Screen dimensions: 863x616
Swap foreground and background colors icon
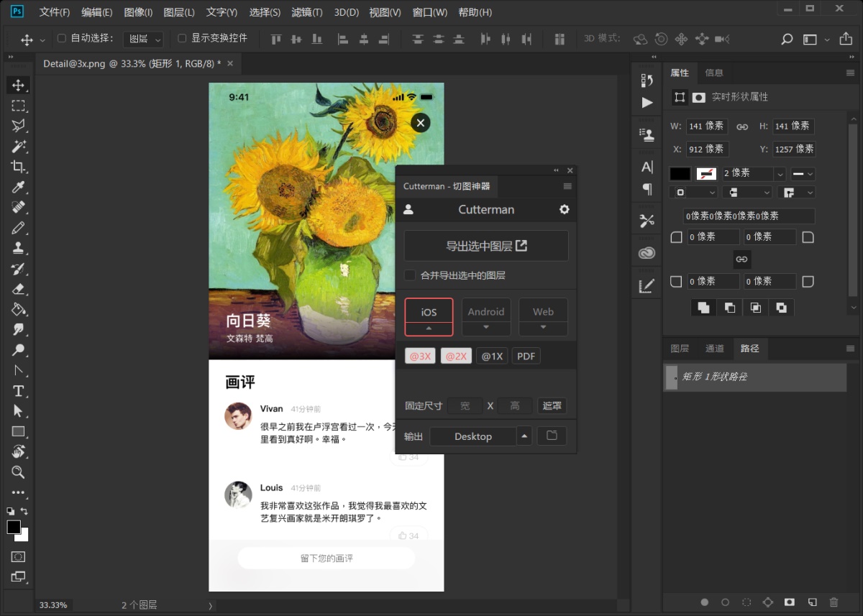24,511
